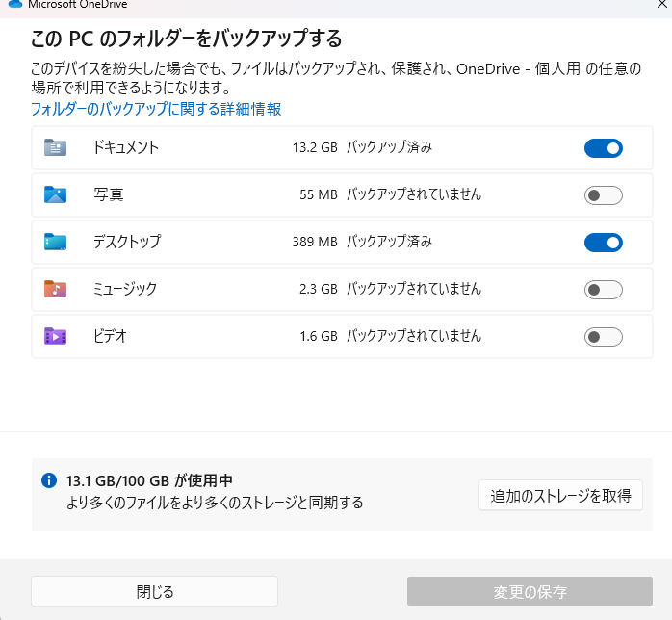This screenshot has height=620, width=672.
Task: Click the Documents (ドキュメント) folder icon
Action: pyautogui.click(x=55, y=147)
